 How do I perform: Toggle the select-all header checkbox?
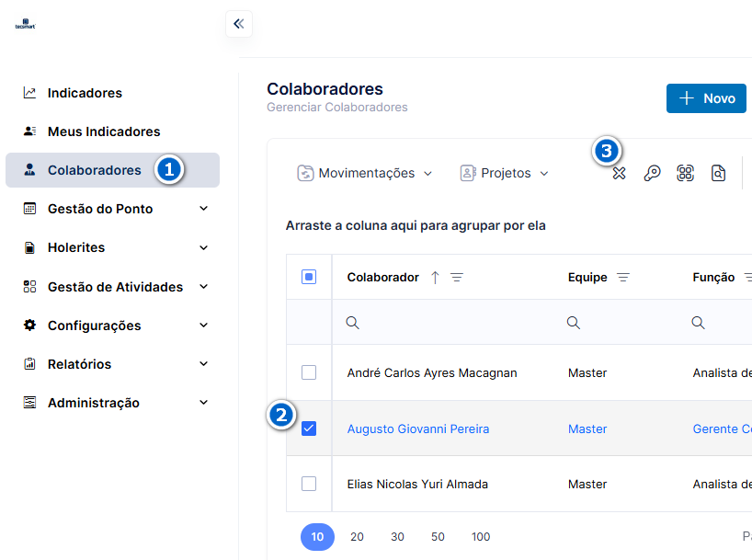coord(309,277)
